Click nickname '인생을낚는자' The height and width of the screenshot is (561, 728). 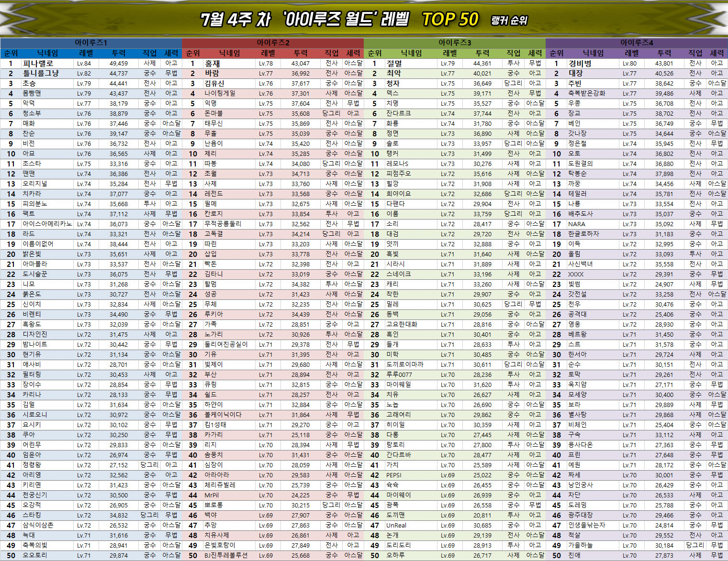pyautogui.click(x=587, y=525)
